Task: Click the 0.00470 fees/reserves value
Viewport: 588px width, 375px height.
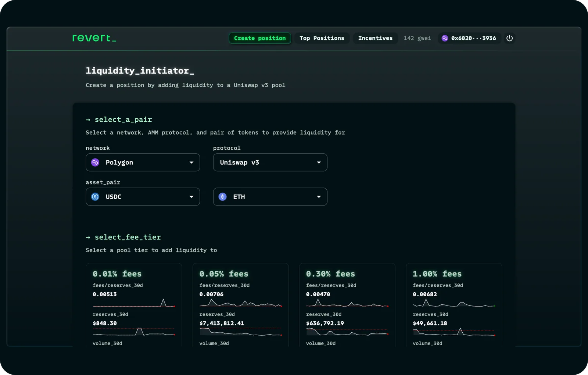Action: (x=318, y=294)
